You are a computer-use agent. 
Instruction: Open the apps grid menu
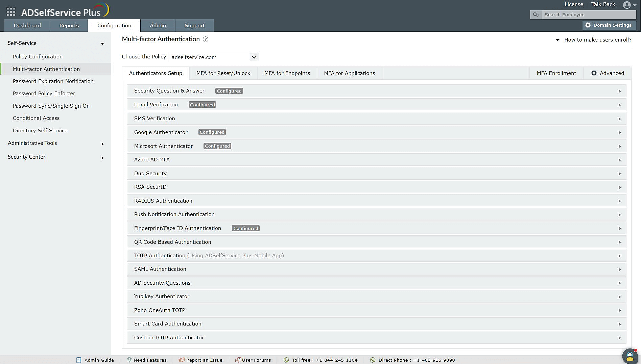pyautogui.click(x=10, y=11)
